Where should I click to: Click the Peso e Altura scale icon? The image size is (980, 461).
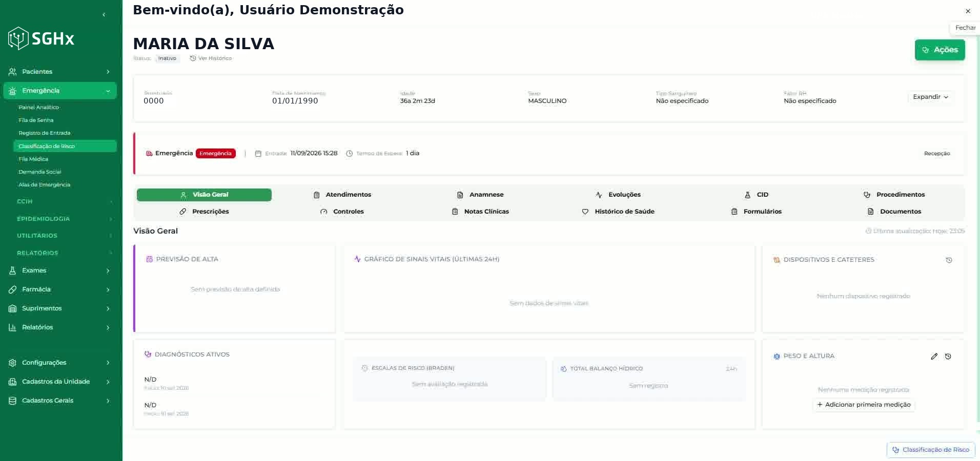777,357
